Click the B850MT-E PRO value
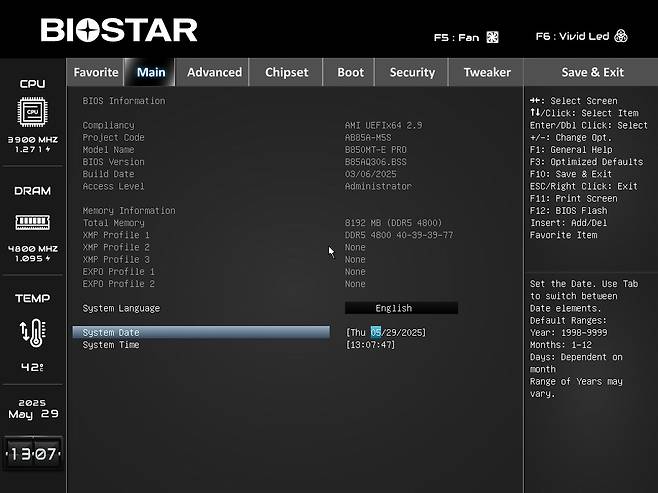This screenshot has height=493, width=658. click(376, 150)
